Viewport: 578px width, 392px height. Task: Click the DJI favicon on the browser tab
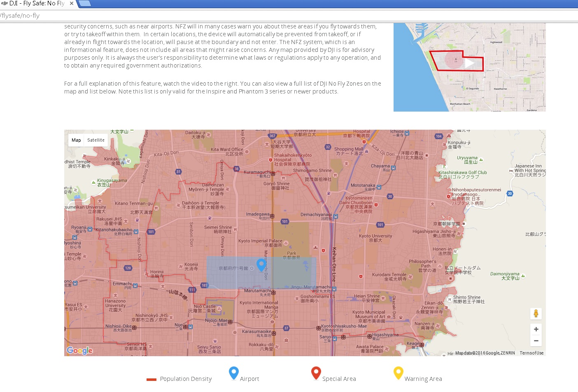click(x=5, y=3)
